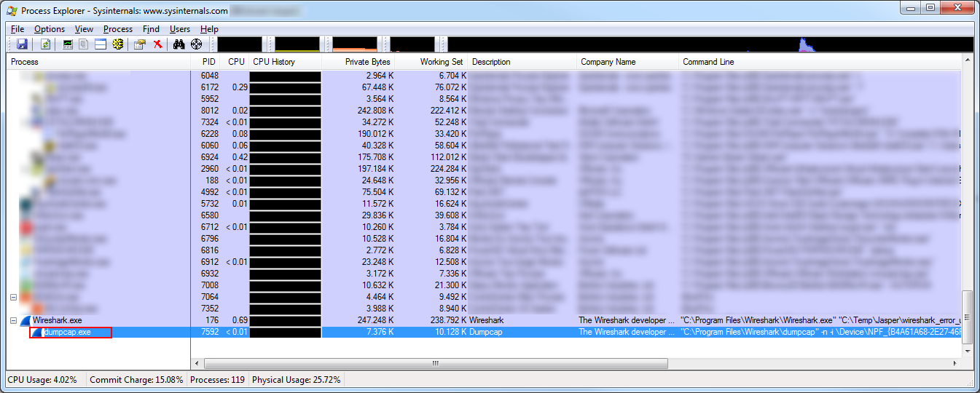This screenshot has height=393, width=980.
Task: Click the Wireshark.exe shark fin icon
Action: click(x=26, y=320)
